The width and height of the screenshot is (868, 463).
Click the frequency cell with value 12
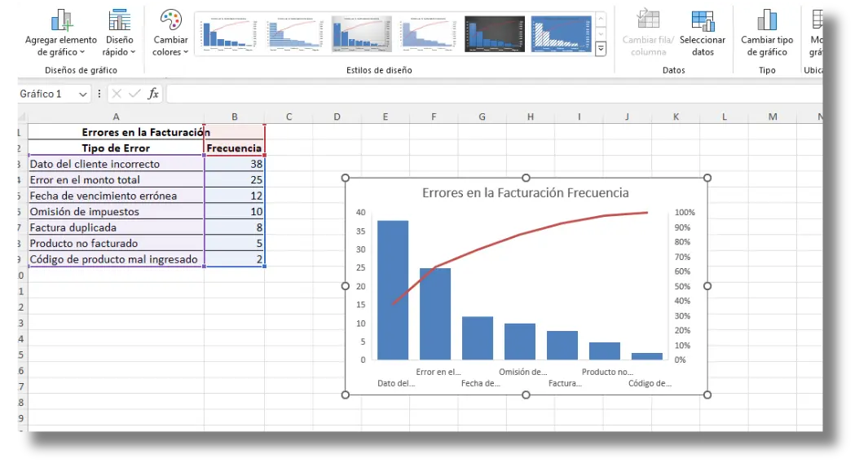234,196
